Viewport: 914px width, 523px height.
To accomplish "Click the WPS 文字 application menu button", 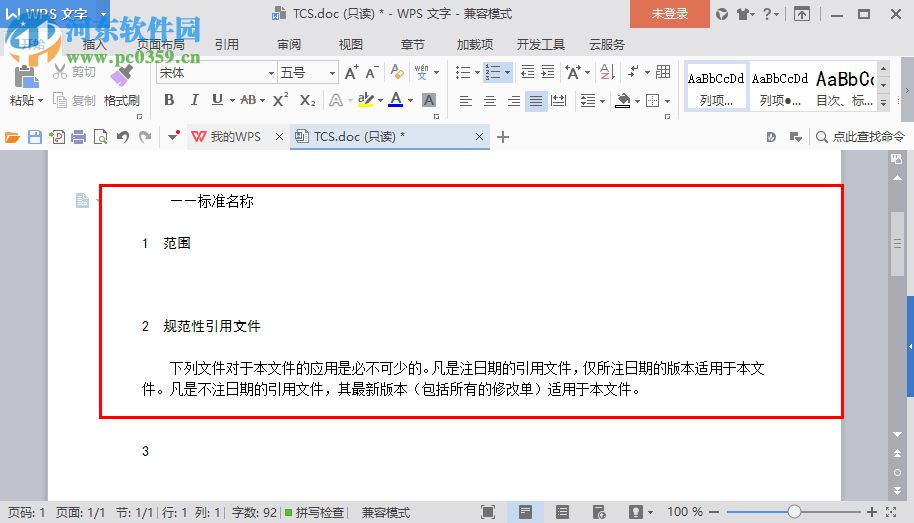I will [55, 13].
